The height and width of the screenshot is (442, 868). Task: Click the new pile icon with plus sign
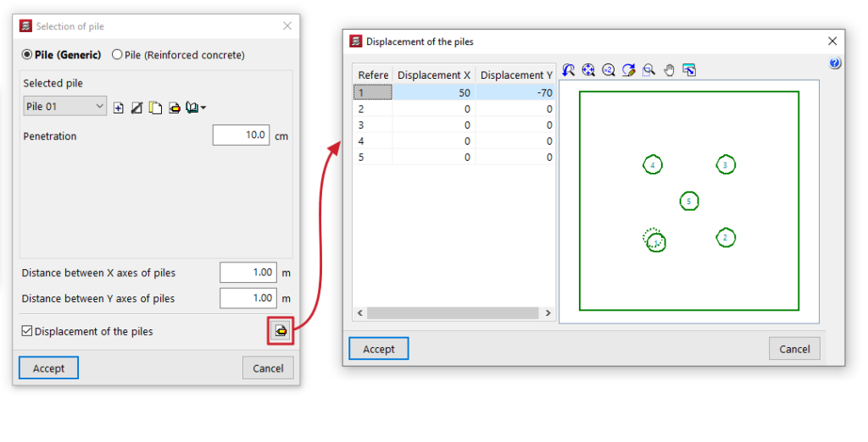point(119,108)
